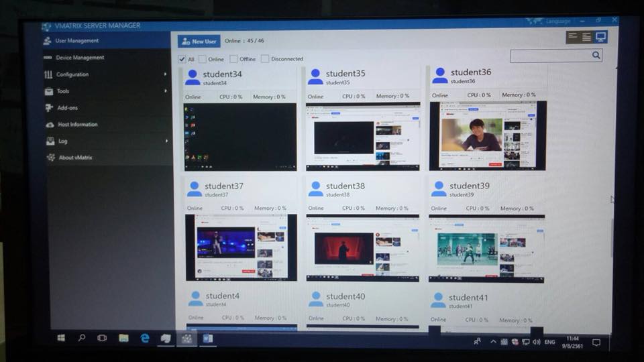Click the Configuration sliders icon
The height and width of the screenshot is (362, 644).
click(x=48, y=74)
